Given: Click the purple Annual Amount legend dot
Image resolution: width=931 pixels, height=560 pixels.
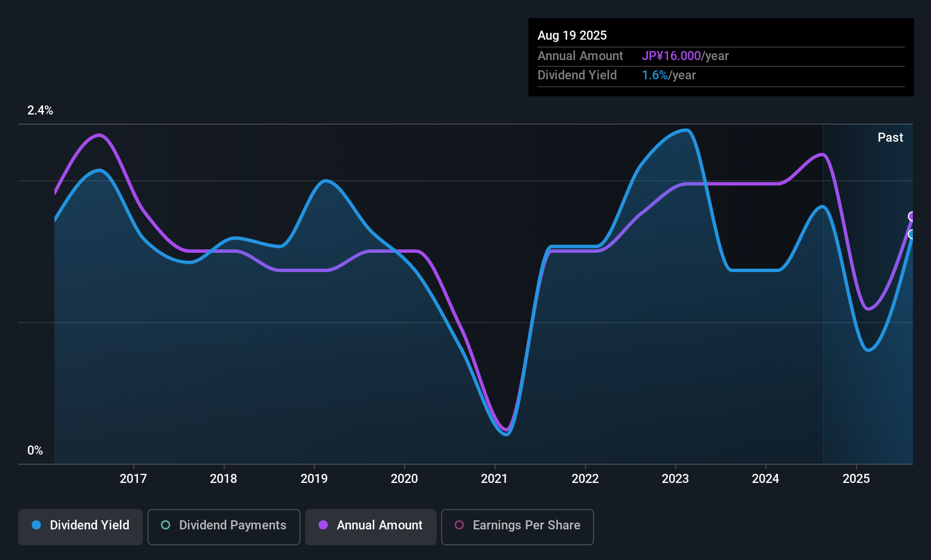Looking at the screenshot, I should click(x=323, y=525).
